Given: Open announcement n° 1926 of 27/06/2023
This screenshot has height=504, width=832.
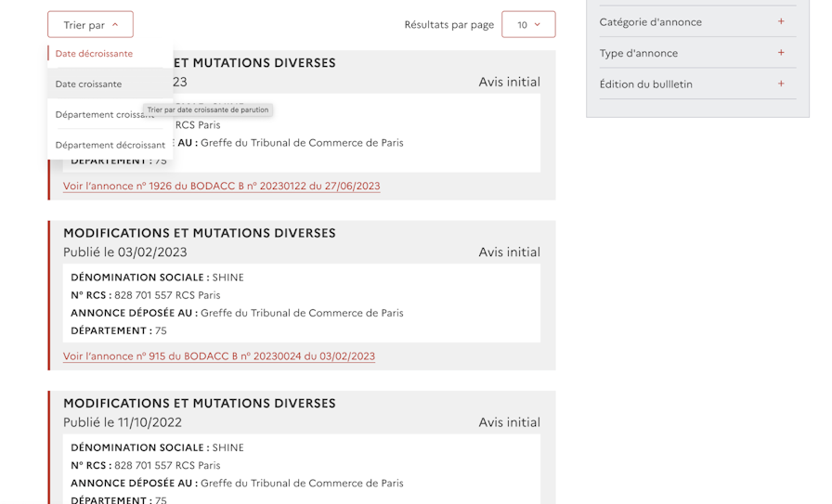Looking at the screenshot, I should coord(222,187).
